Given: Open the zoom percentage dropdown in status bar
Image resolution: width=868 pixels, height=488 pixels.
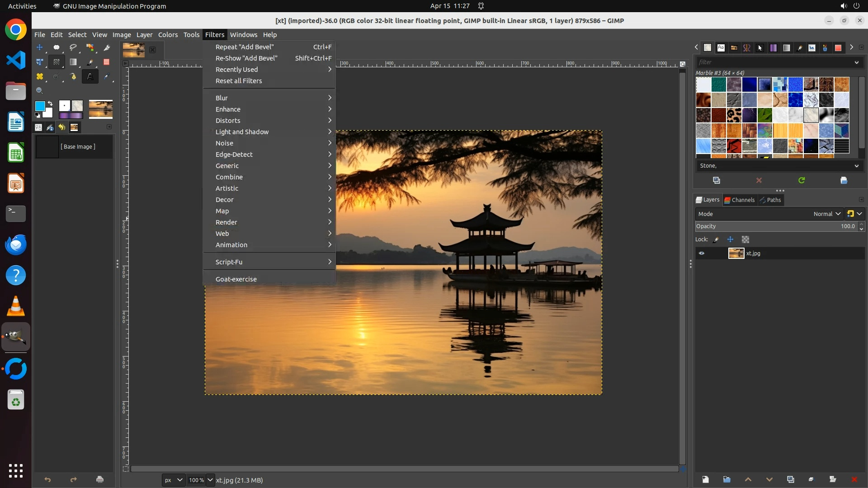Looking at the screenshot, I should click(210, 480).
